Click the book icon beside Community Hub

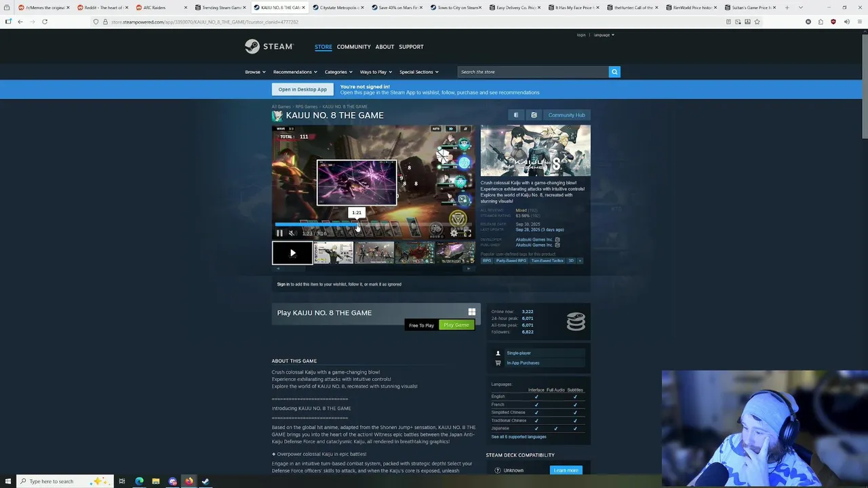(x=516, y=115)
